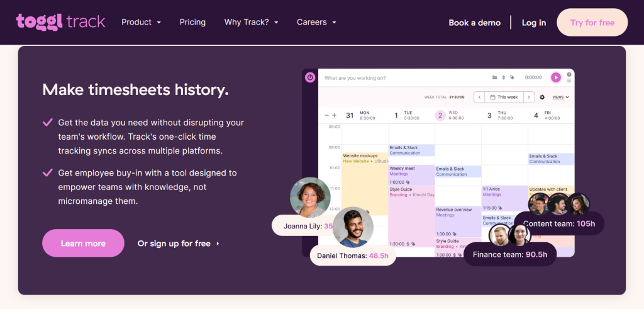This screenshot has width=644, height=309.
Task: Click Or sign up for free link
Action: click(179, 244)
